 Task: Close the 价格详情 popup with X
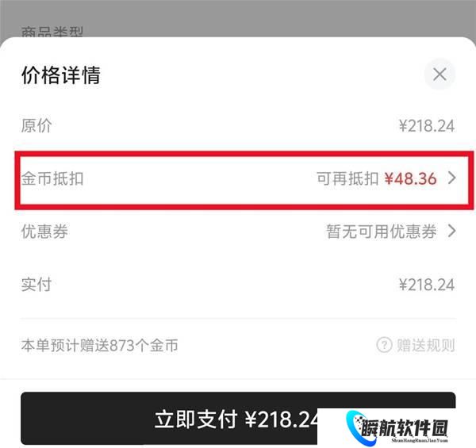tap(440, 75)
